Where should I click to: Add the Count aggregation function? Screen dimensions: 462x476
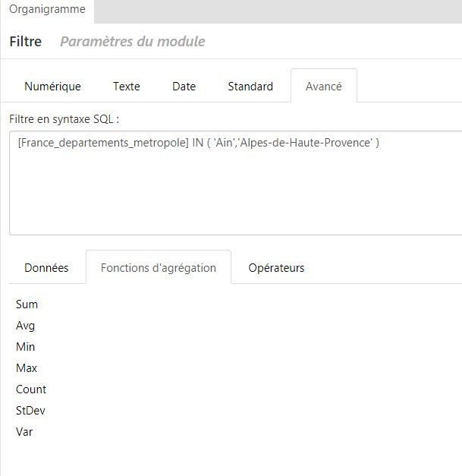[31, 389]
